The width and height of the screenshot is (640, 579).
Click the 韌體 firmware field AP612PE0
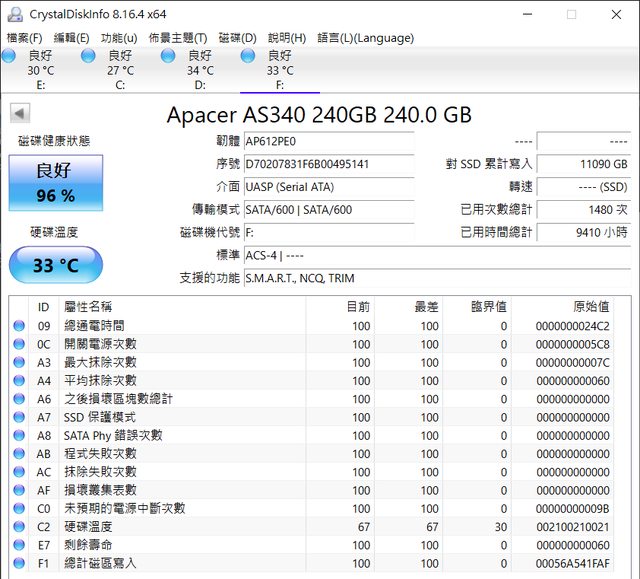coord(328,141)
